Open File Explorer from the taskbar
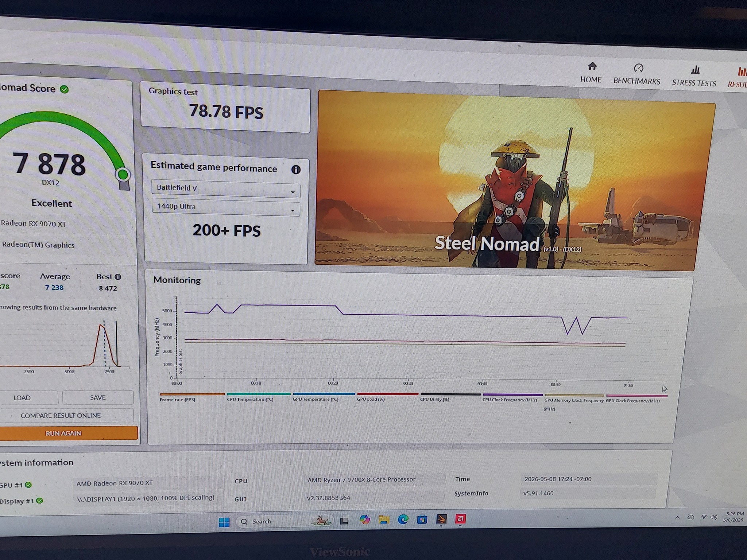This screenshot has height=560, width=747. point(384,519)
